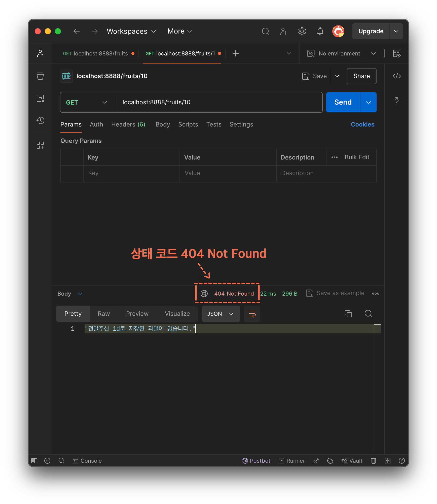Open the Cookies link
The width and height of the screenshot is (437, 504).
coord(362,124)
